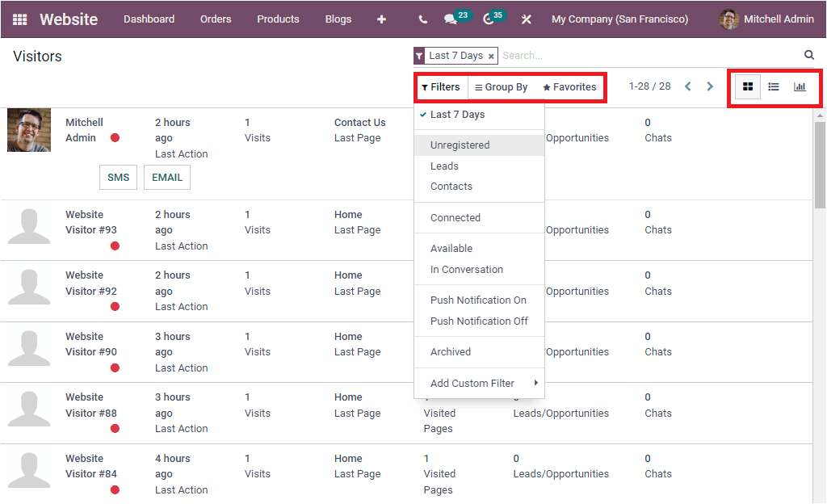
Task: Open the apps menu grid icon
Action: tap(19, 19)
